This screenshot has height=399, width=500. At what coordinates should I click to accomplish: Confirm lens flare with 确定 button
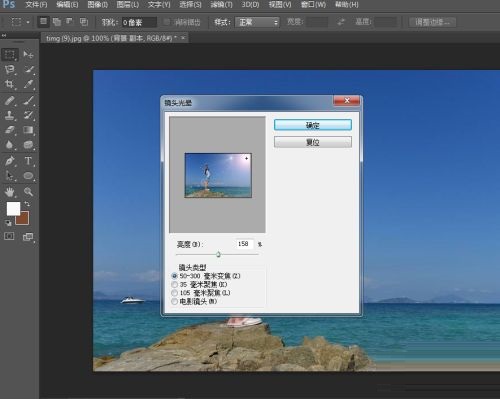point(313,125)
